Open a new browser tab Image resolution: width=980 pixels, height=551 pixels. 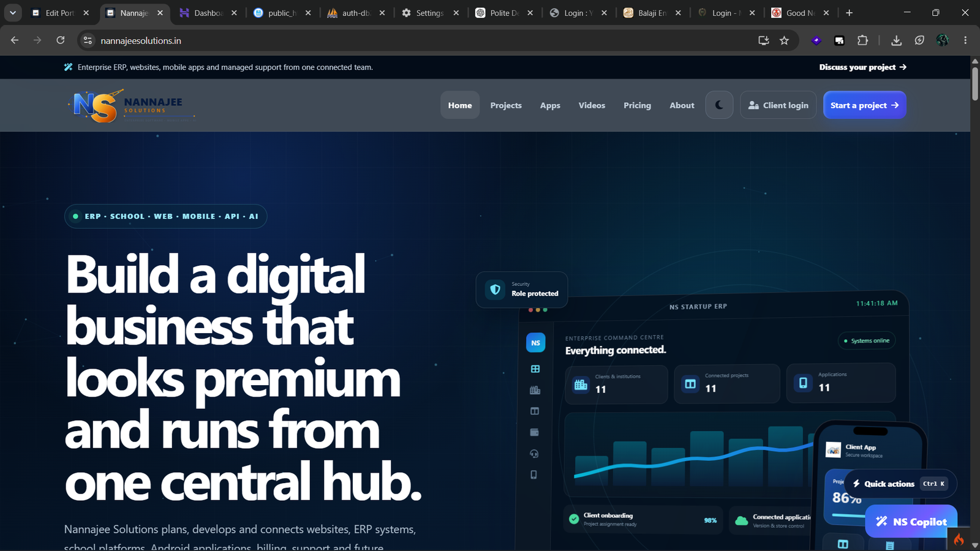coord(849,13)
